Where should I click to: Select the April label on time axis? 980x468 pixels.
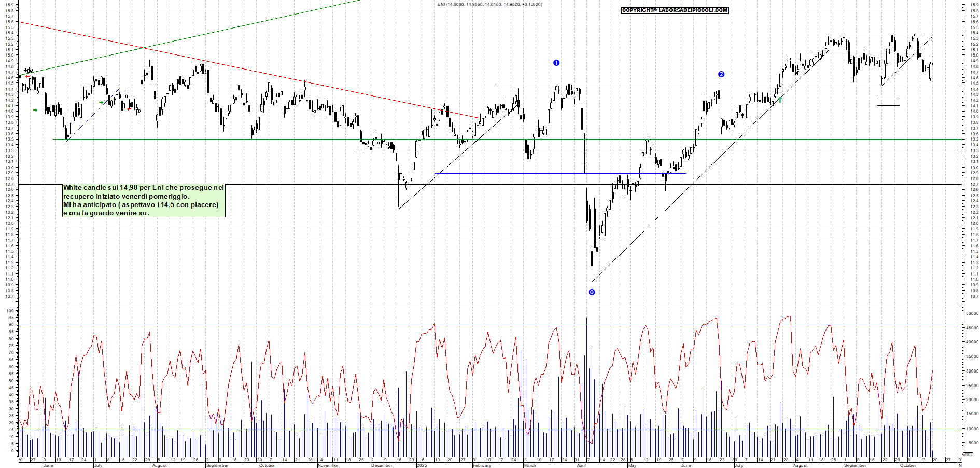pyautogui.click(x=581, y=465)
